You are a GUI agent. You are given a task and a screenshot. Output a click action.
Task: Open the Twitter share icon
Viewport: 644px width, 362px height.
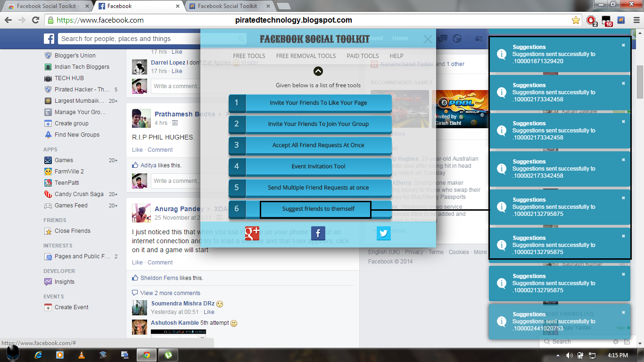click(x=384, y=233)
